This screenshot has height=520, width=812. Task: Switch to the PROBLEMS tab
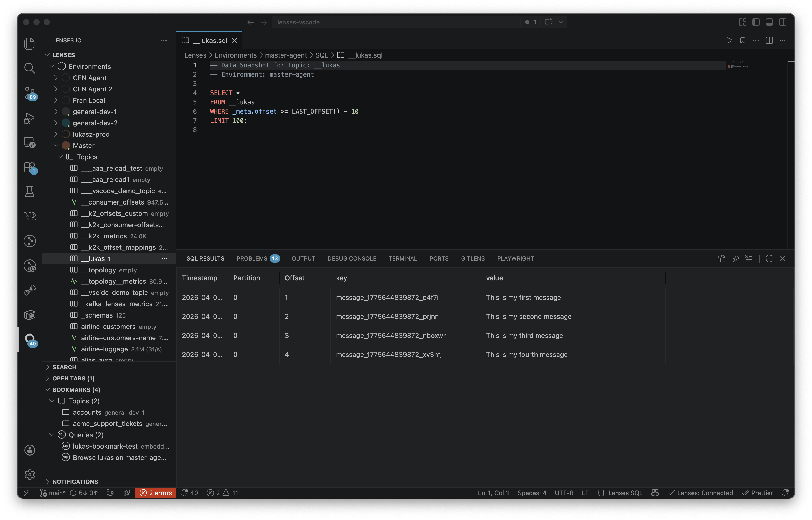(258, 258)
